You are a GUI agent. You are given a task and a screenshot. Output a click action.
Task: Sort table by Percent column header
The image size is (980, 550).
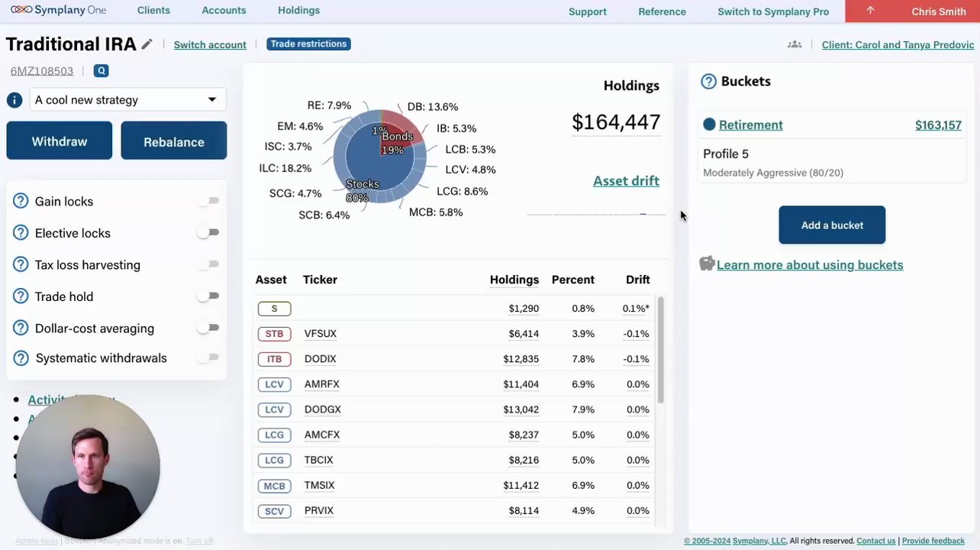pyautogui.click(x=573, y=280)
